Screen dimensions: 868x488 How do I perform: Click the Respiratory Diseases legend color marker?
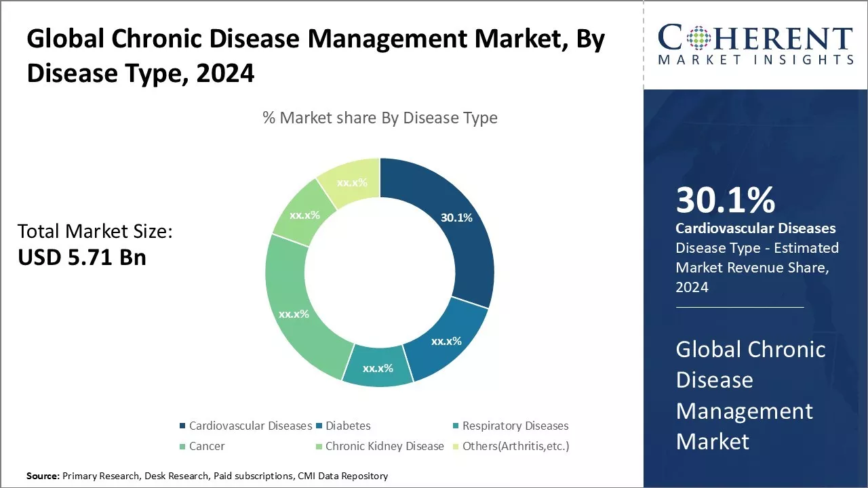pyautogui.click(x=455, y=426)
